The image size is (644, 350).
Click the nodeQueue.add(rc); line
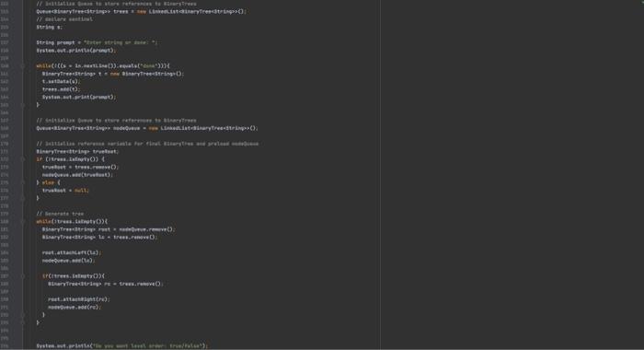coord(75,308)
